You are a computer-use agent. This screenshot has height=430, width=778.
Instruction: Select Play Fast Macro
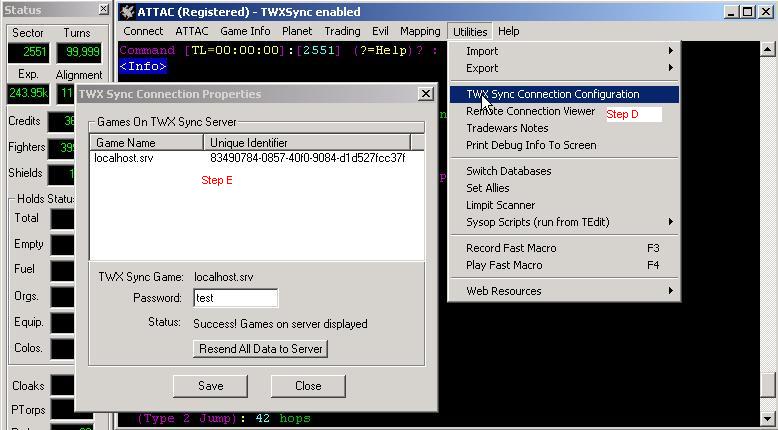(564, 265)
